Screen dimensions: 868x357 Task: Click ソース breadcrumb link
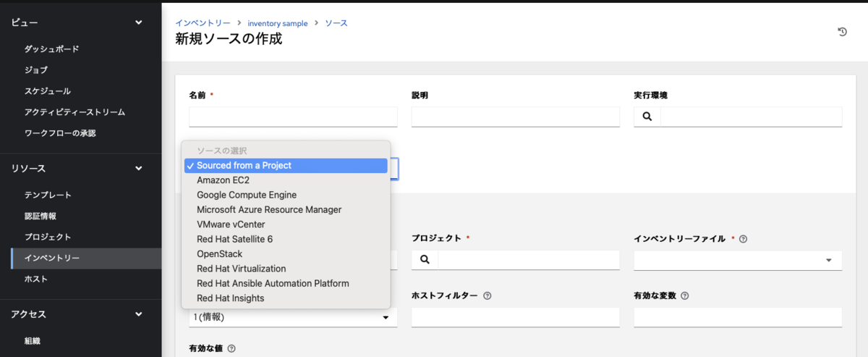(336, 23)
